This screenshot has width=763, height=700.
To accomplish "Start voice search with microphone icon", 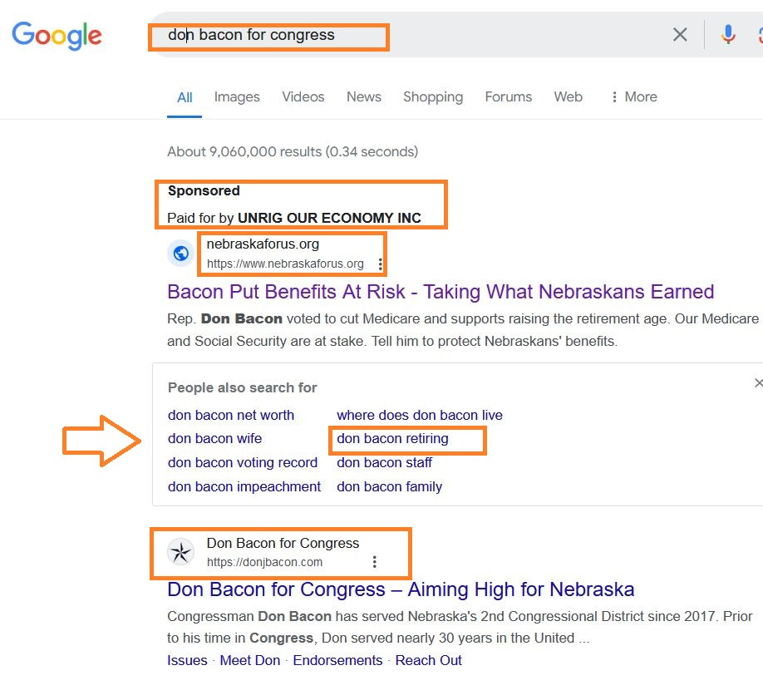I will pos(728,35).
